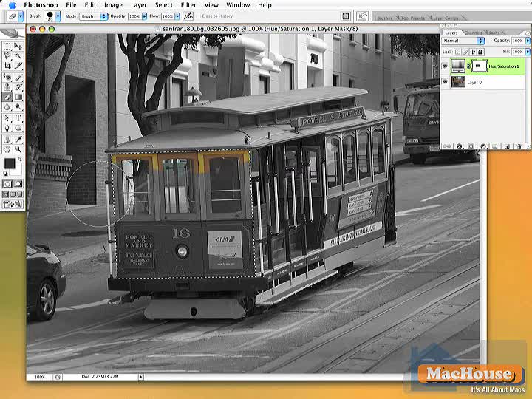
Task: Enable Erase to History checkbox
Action: 199,16
